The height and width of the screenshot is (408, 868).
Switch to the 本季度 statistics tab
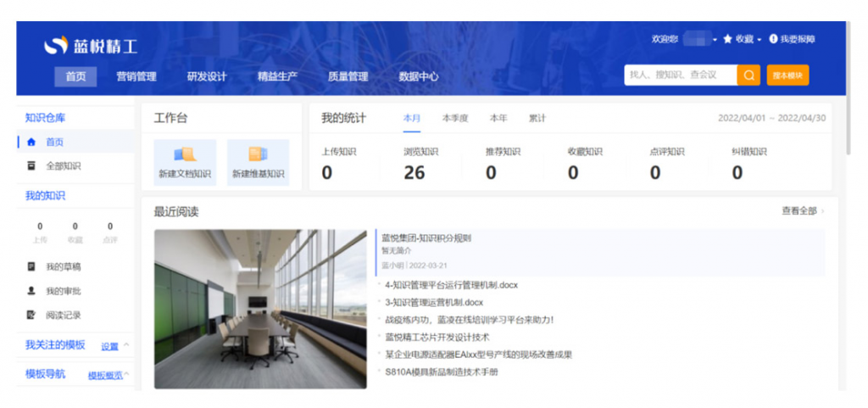(455, 119)
